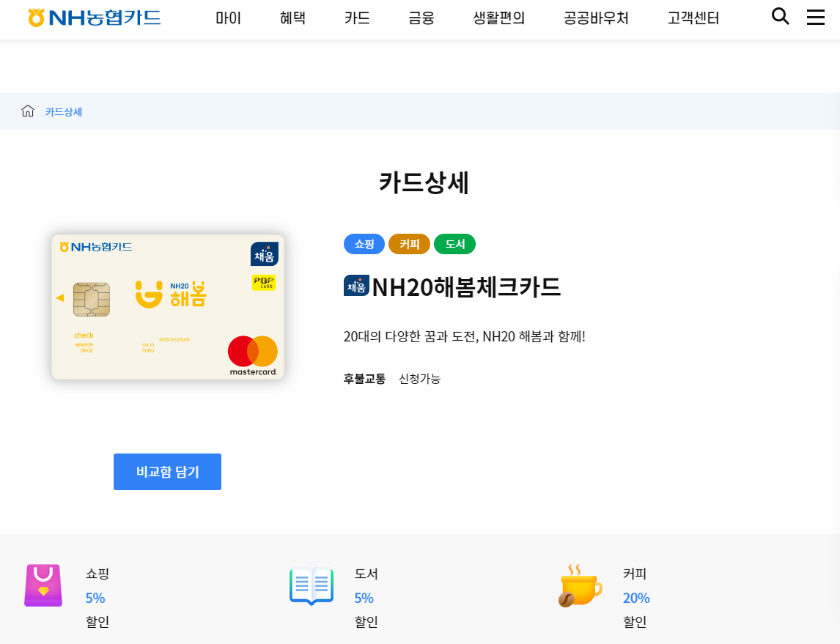840x644 pixels.
Task: Click the 쇼핑 benefit label
Action: click(97, 574)
